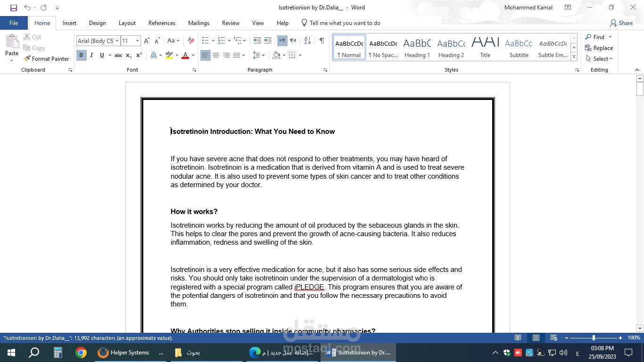The image size is (644, 362).
Task: Switch to Read Mode view
Action: pos(518,338)
